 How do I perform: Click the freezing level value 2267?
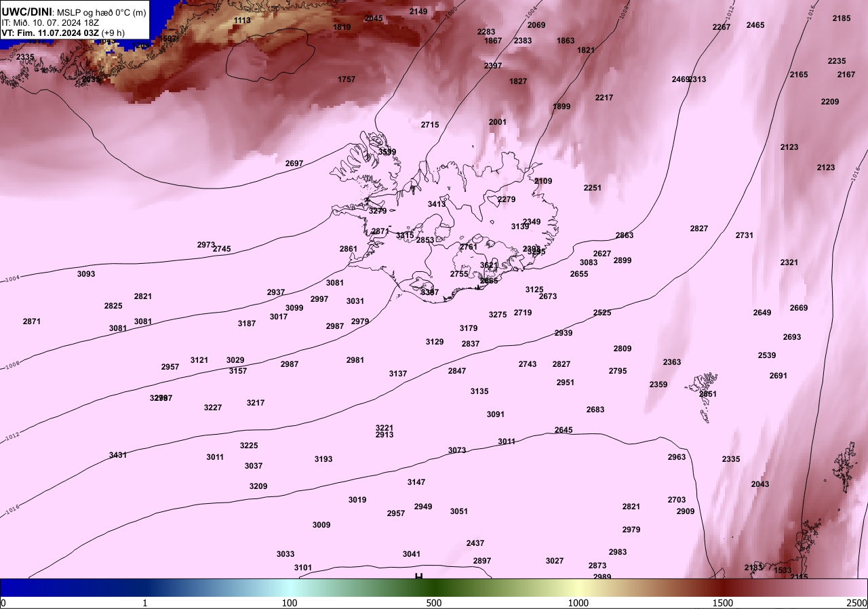click(722, 27)
